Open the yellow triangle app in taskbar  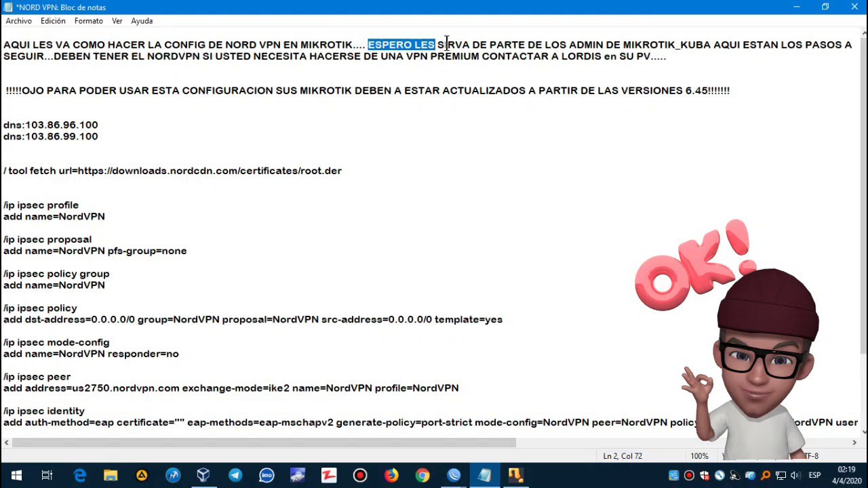[x=142, y=475]
